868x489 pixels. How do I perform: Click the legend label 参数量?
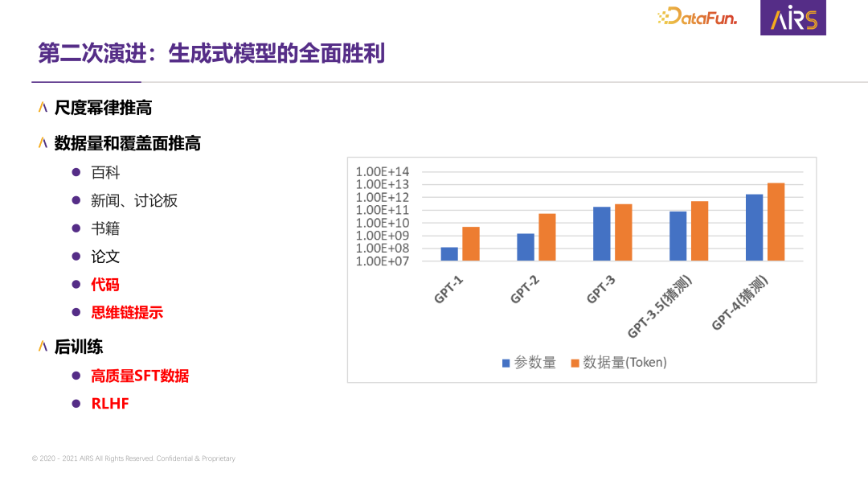(534, 363)
